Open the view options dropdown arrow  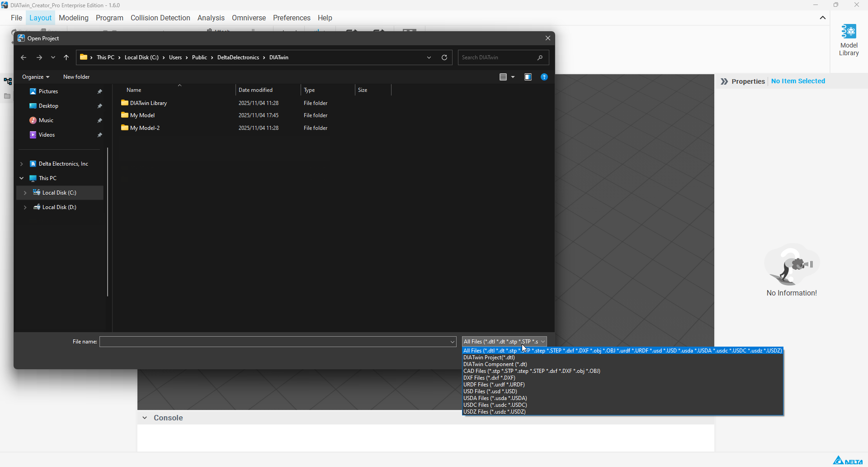513,77
